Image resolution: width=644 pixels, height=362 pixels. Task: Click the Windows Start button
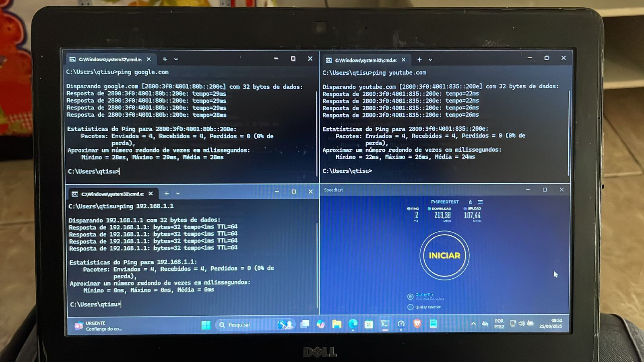pyautogui.click(x=206, y=325)
